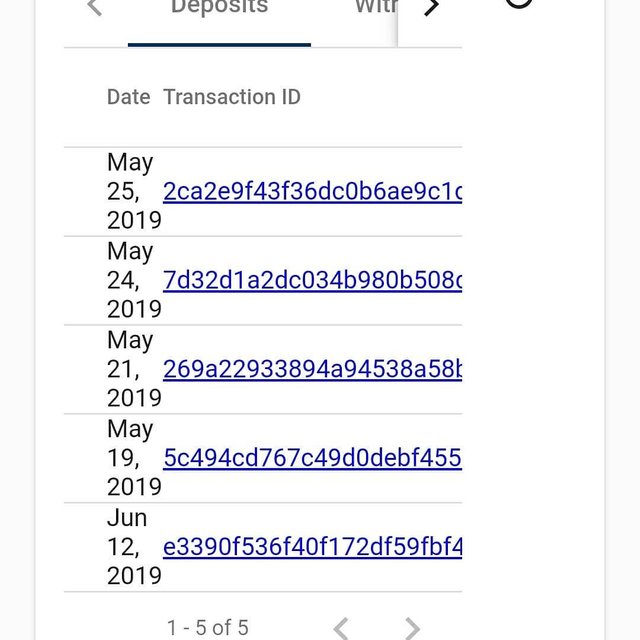Image resolution: width=640 pixels, height=640 pixels.
Task: Click the "1 - 5 of 5" pagination label
Action: tap(207, 628)
